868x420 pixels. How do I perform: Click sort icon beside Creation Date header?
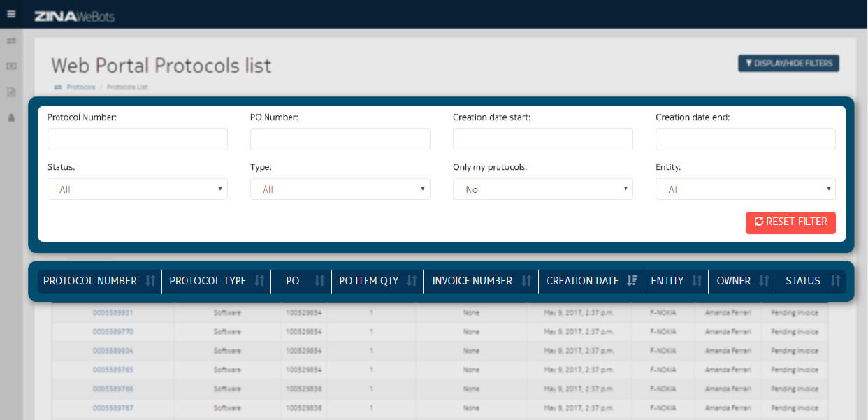coord(632,281)
